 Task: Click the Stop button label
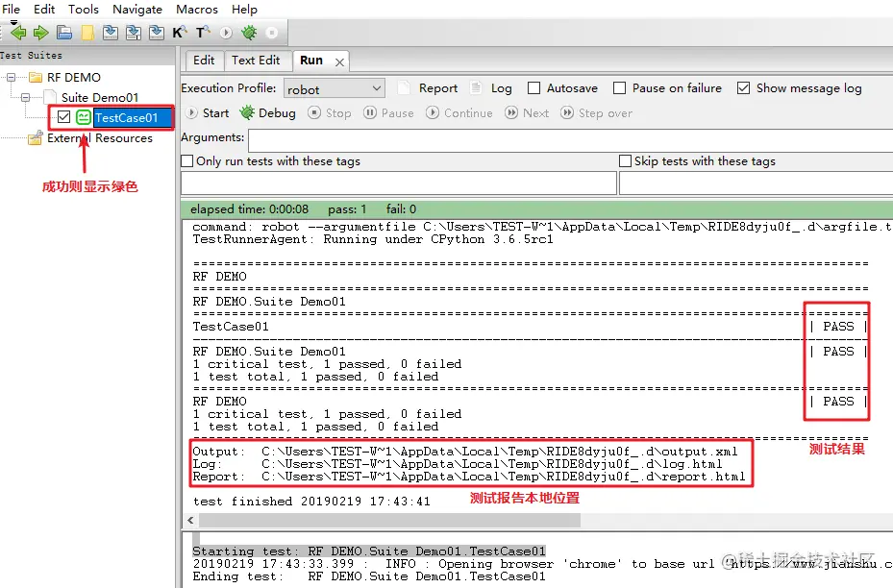point(338,112)
